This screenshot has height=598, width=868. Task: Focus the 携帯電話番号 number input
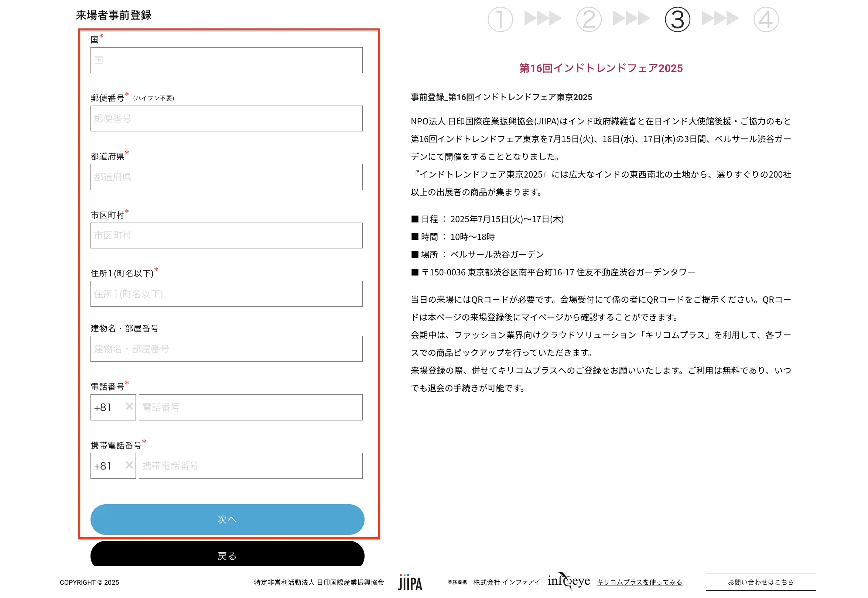(250, 466)
